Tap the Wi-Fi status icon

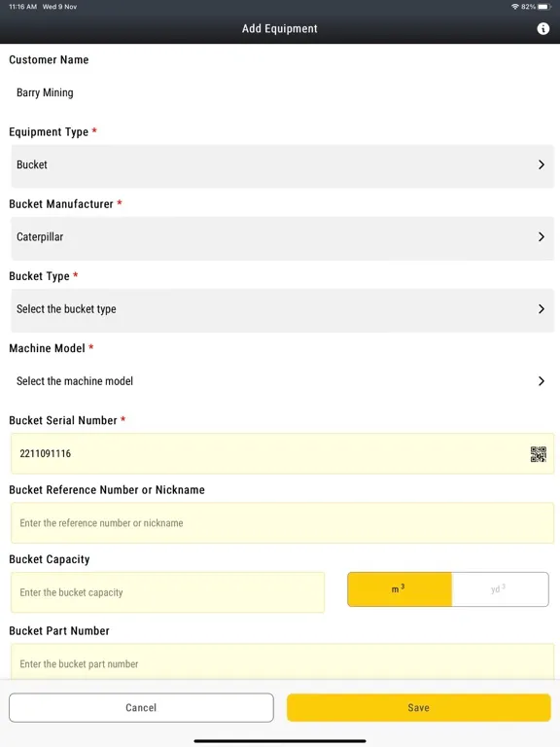[x=514, y=7]
